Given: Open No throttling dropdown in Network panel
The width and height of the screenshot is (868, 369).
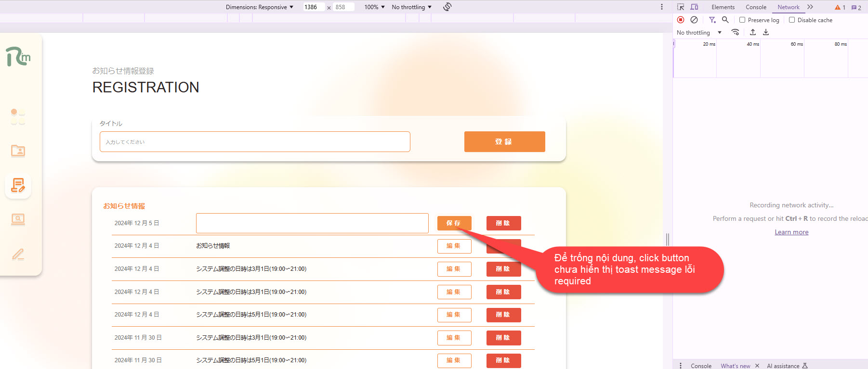Looking at the screenshot, I should pos(699,33).
